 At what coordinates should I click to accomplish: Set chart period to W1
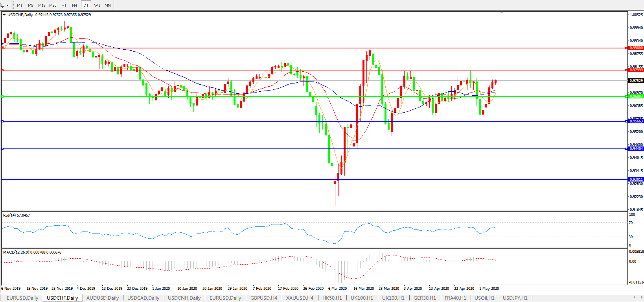pyautogui.click(x=97, y=6)
